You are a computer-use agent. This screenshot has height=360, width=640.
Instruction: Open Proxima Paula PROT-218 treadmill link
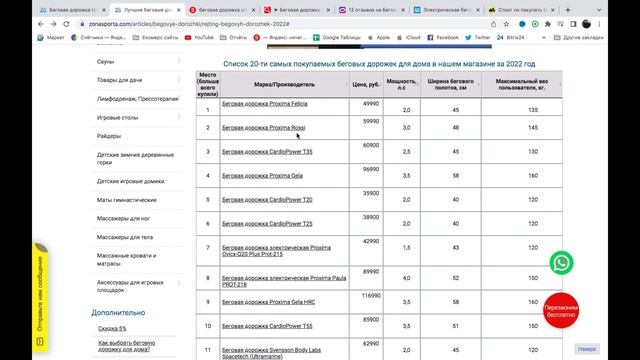[x=284, y=281]
